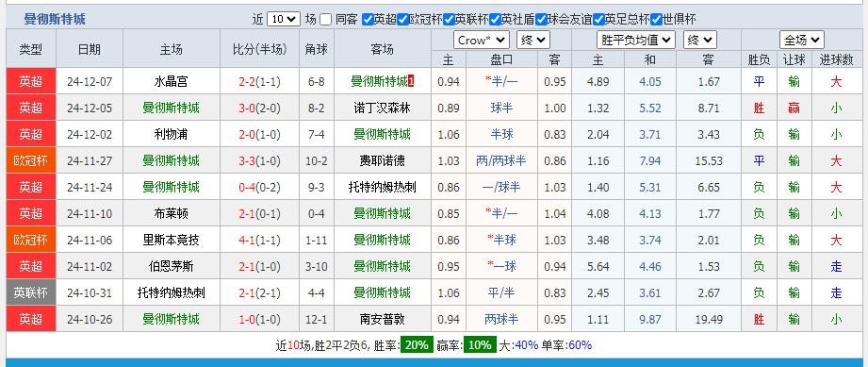The width and height of the screenshot is (868, 367).
Task: Click score 1-0(1-0) against 南安普敦
Action: click(259, 319)
